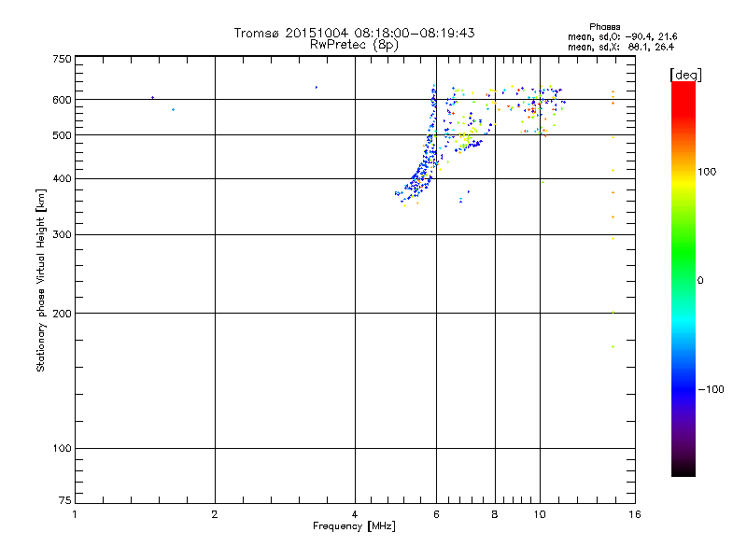Click the y-axis '100' tick label
The image size is (747, 560).
point(63,449)
